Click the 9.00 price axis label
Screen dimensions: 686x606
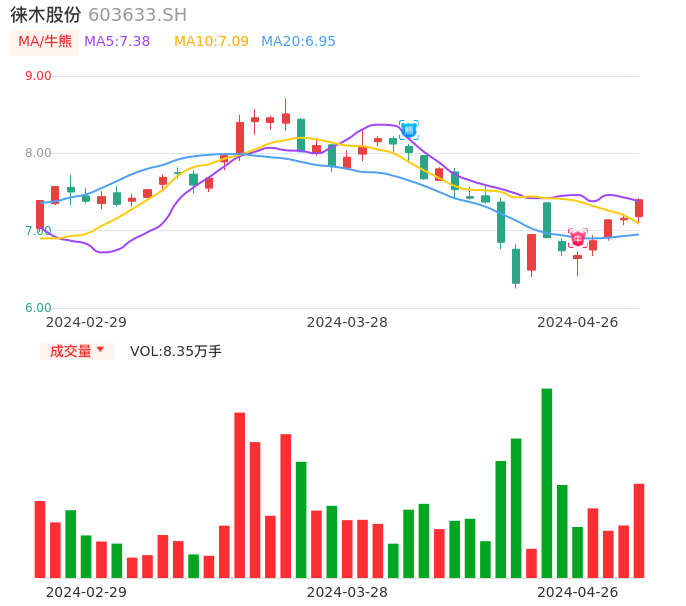pyautogui.click(x=38, y=76)
